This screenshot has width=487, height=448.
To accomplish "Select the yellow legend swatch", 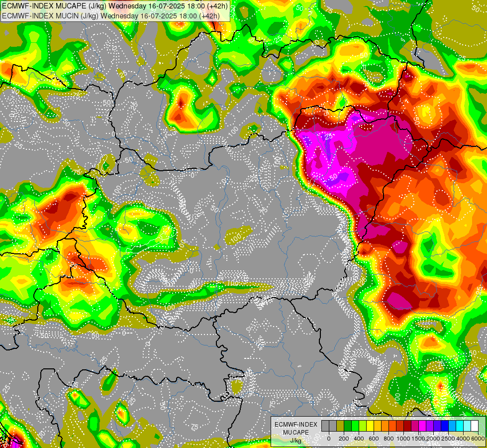I will 370,426.
